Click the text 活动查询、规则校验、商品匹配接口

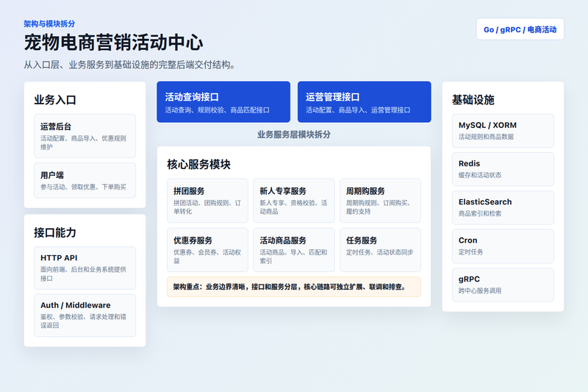point(217,110)
